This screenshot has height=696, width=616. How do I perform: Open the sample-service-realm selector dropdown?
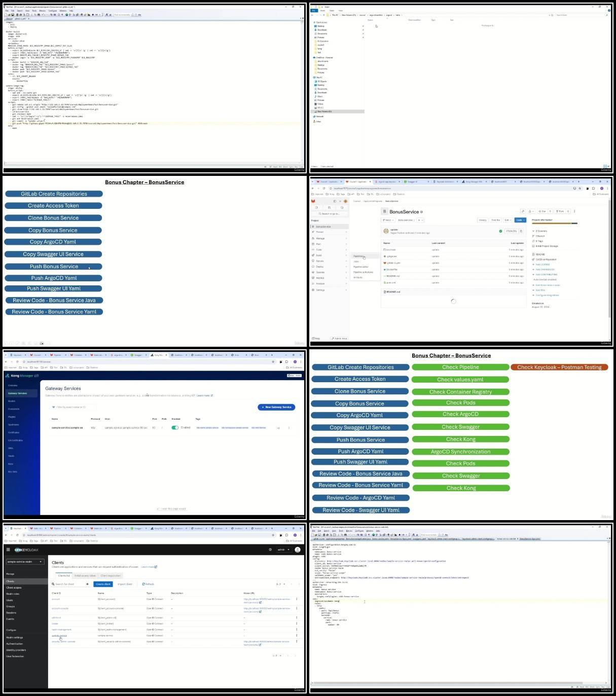25,562
